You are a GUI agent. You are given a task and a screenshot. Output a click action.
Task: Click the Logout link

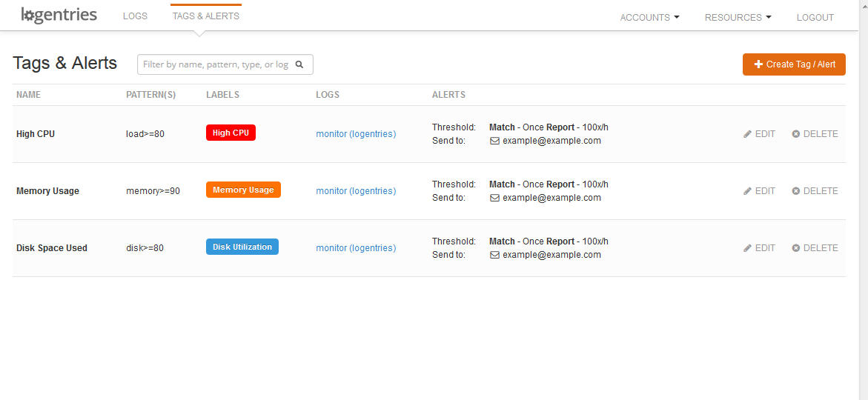pyautogui.click(x=815, y=18)
